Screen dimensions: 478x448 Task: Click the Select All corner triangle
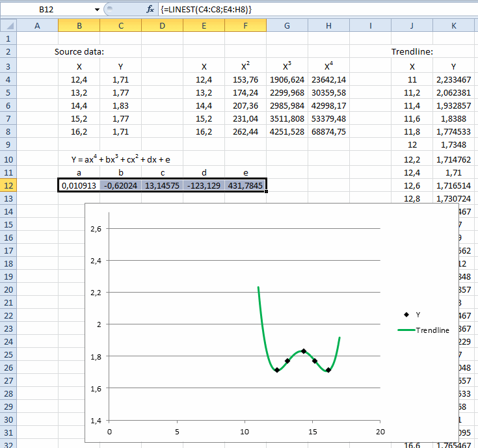(8, 25)
